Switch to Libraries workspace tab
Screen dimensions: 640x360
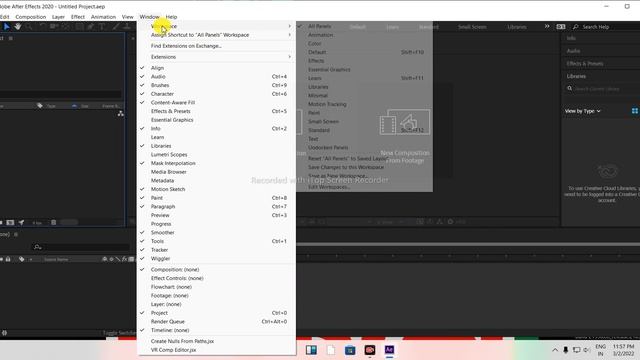517,27
